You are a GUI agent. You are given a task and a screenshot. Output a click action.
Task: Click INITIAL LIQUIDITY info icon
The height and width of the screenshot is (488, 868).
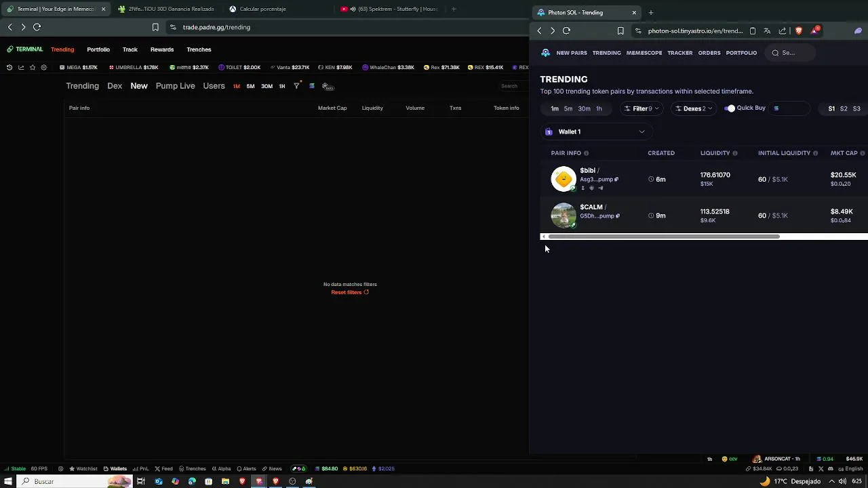point(815,153)
